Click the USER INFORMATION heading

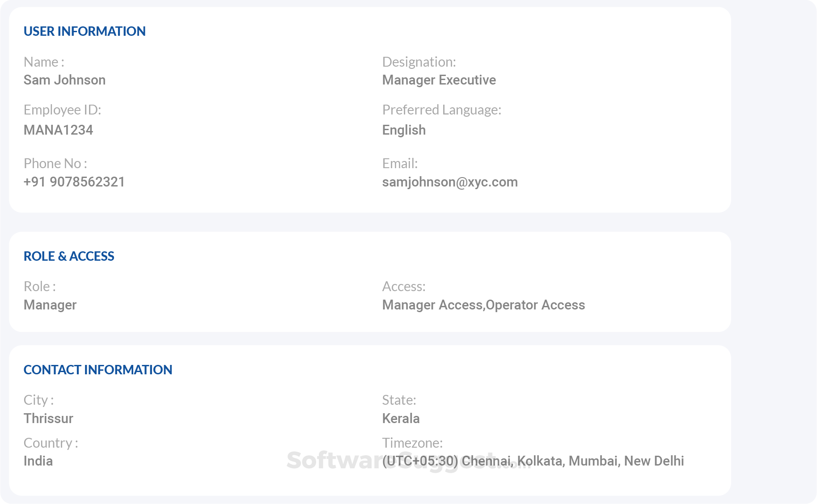coord(85,31)
